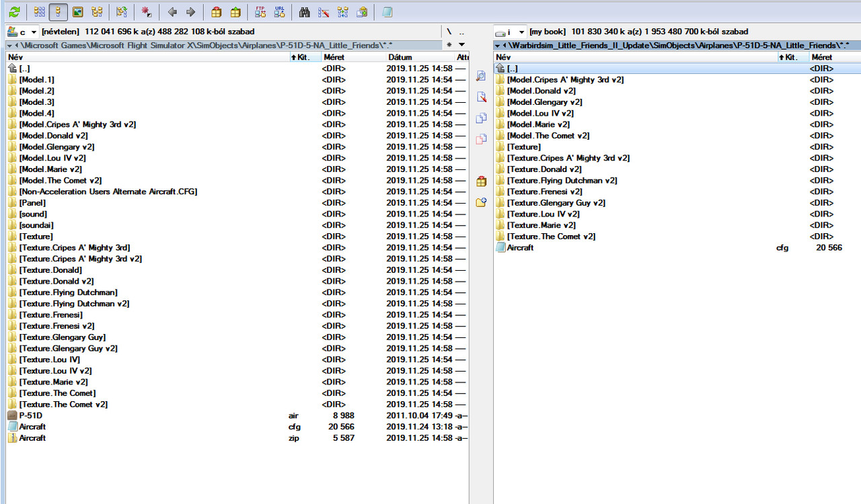Screen dimensions: 861x504
Task: Sort right panel by Név column
Action: [635, 57]
